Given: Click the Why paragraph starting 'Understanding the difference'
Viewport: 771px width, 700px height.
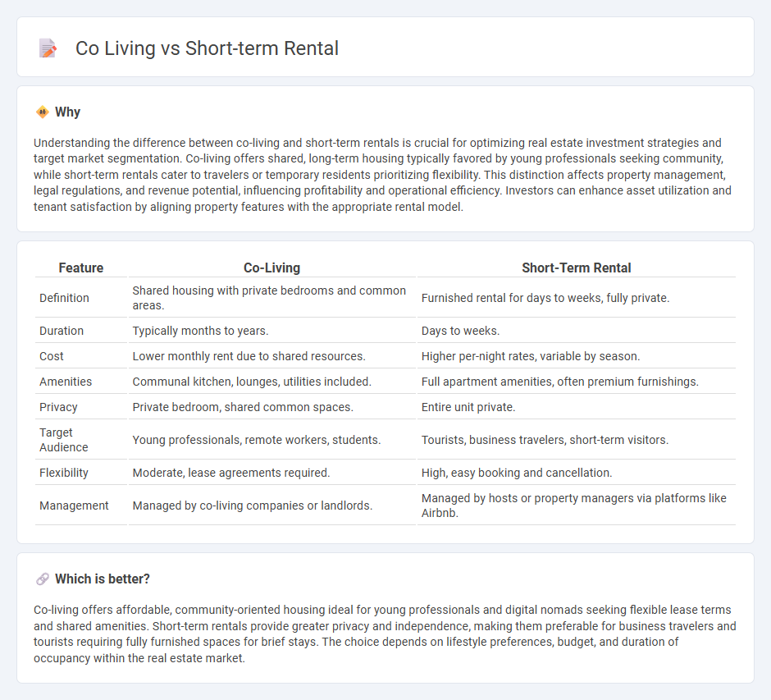Looking at the screenshot, I should coord(382,175).
